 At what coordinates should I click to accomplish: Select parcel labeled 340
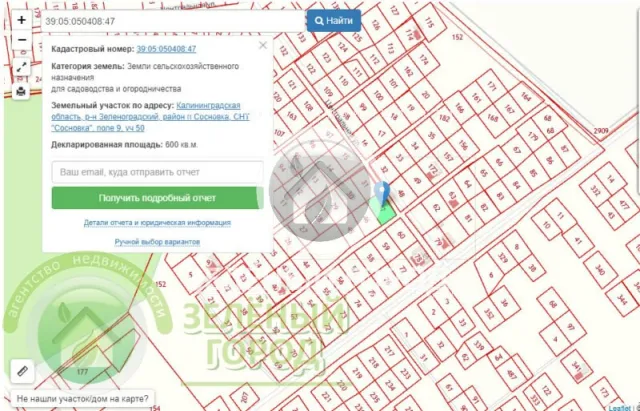pyautogui.click(x=599, y=270)
